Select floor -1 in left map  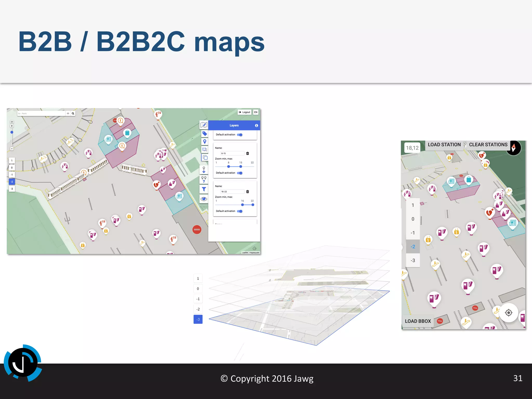click(12, 175)
